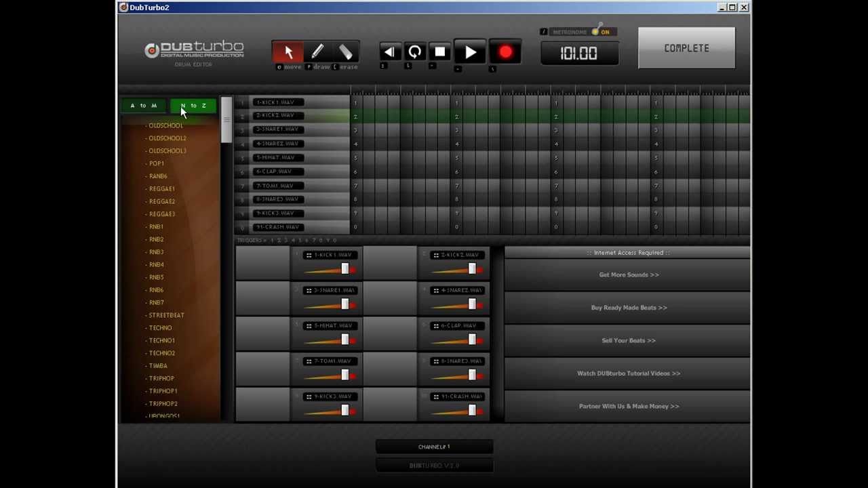Click the 101.00 tempo display
868x488 pixels.
coord(578,54)
